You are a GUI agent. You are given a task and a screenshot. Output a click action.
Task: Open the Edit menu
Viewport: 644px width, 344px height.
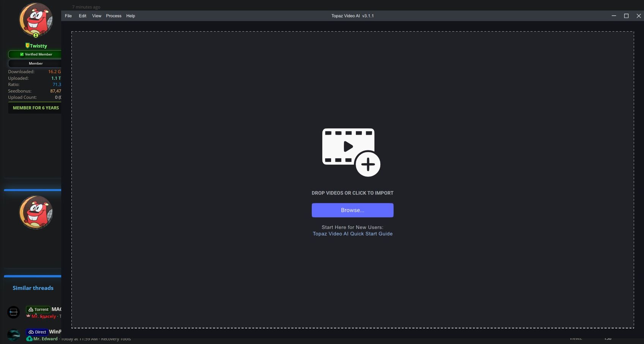[82, 16]
